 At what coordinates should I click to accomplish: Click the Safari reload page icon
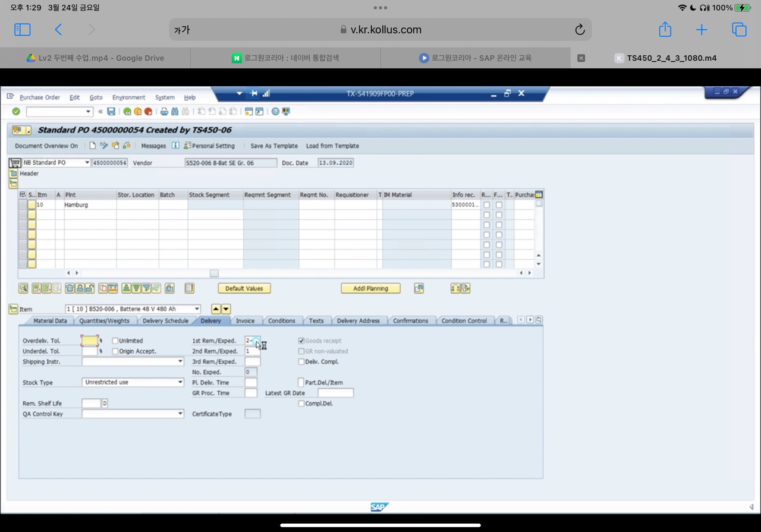tap(580, 30)
